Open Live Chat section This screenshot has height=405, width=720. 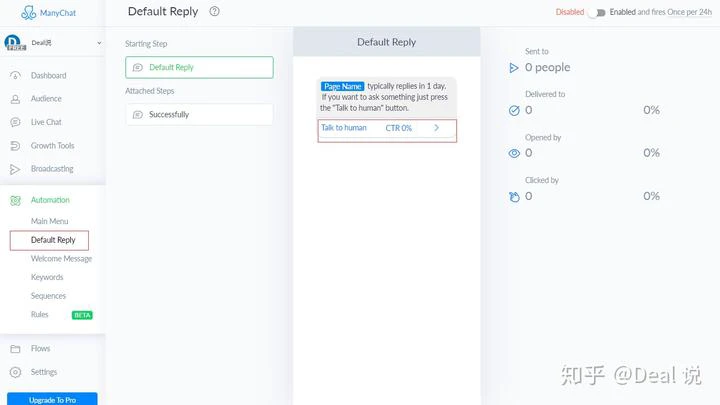pos(46,122)
